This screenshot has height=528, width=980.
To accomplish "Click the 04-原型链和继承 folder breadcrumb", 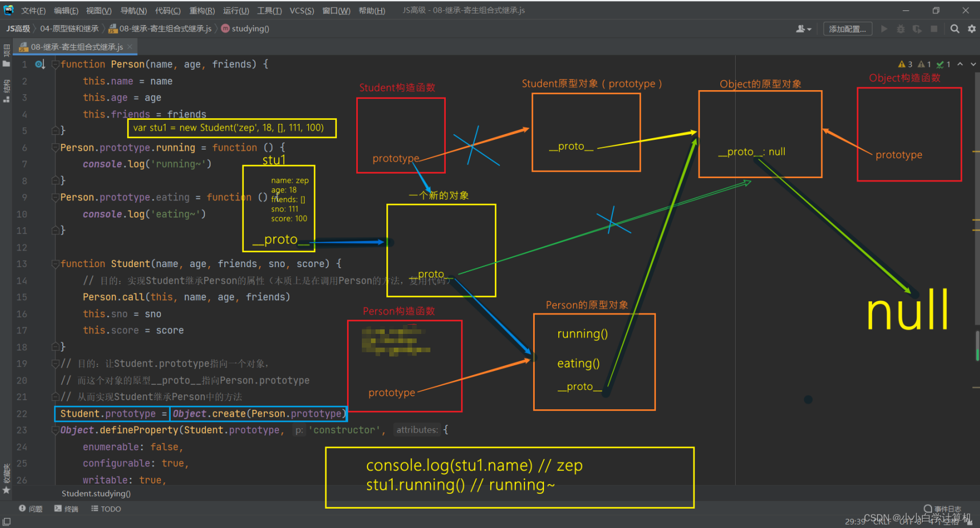I will pos(69,29).
